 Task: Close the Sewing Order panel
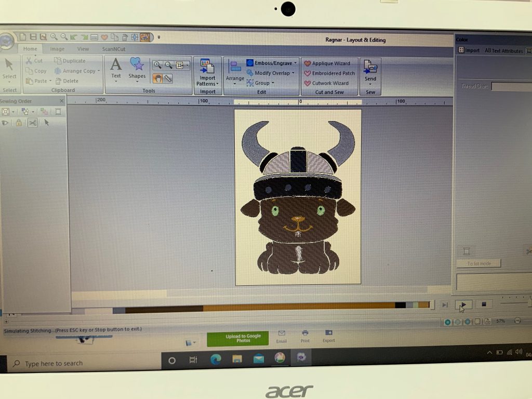(x=61, y=101)
